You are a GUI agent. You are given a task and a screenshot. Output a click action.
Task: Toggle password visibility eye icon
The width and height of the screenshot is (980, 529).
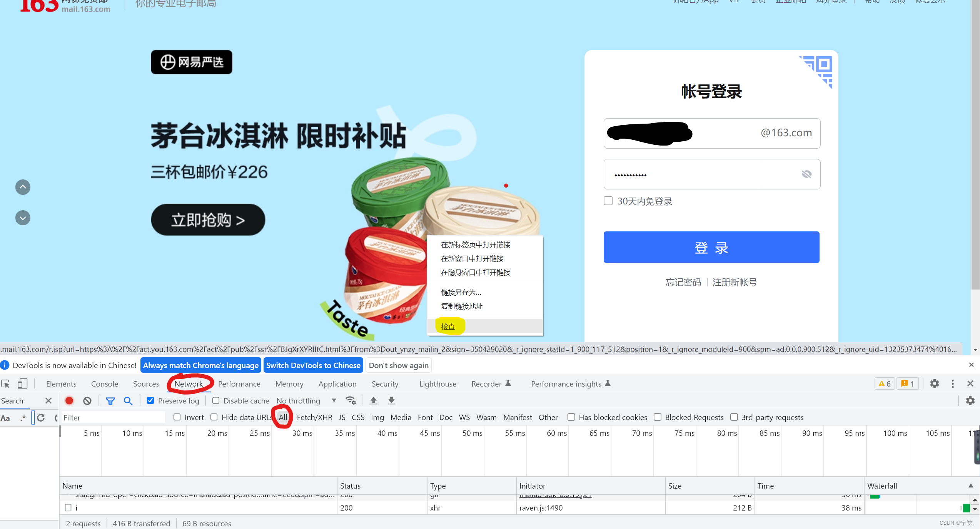(806, 174)
